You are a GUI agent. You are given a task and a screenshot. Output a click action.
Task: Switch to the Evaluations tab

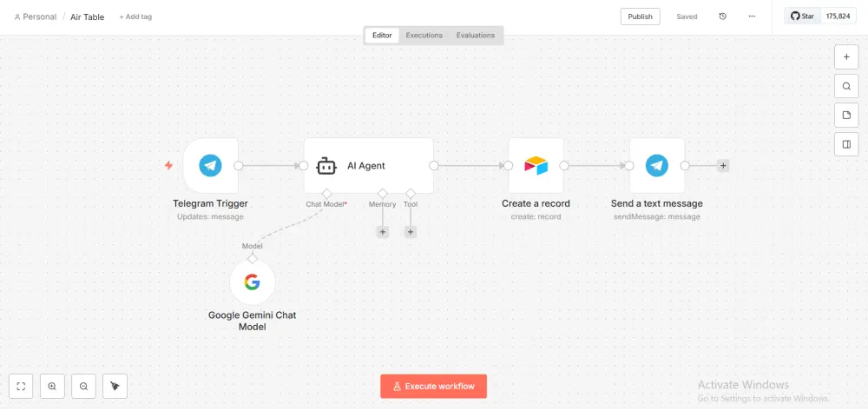[x=476, y=36]
